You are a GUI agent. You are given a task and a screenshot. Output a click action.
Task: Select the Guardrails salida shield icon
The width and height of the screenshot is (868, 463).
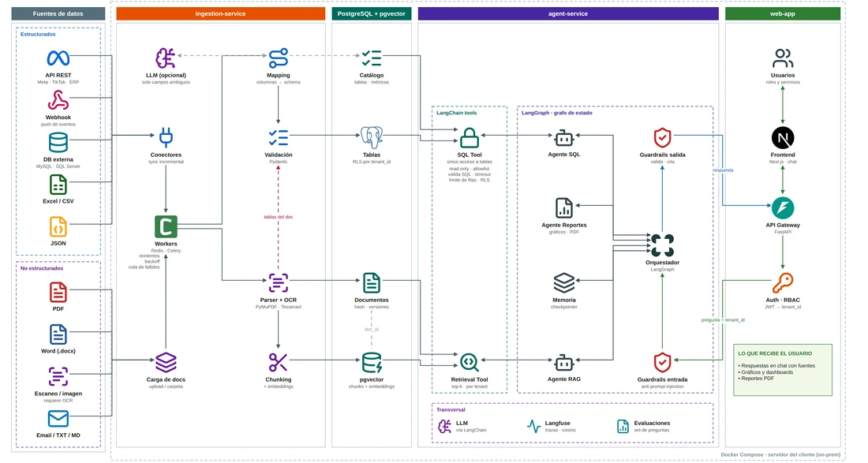pyautogui.click(x=662, y=138)
